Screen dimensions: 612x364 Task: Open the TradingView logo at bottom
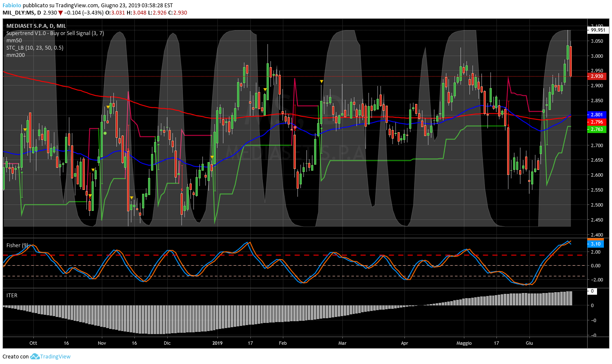click(35, 356)
